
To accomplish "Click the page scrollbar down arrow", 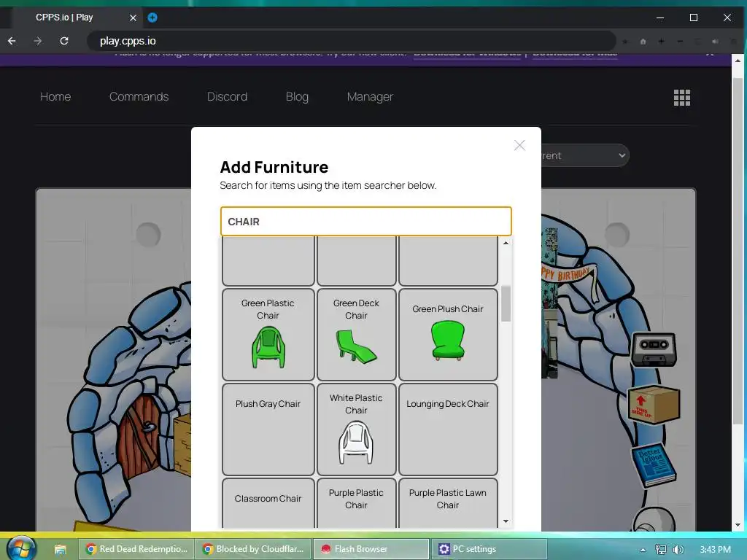I will tap(738, 525).
